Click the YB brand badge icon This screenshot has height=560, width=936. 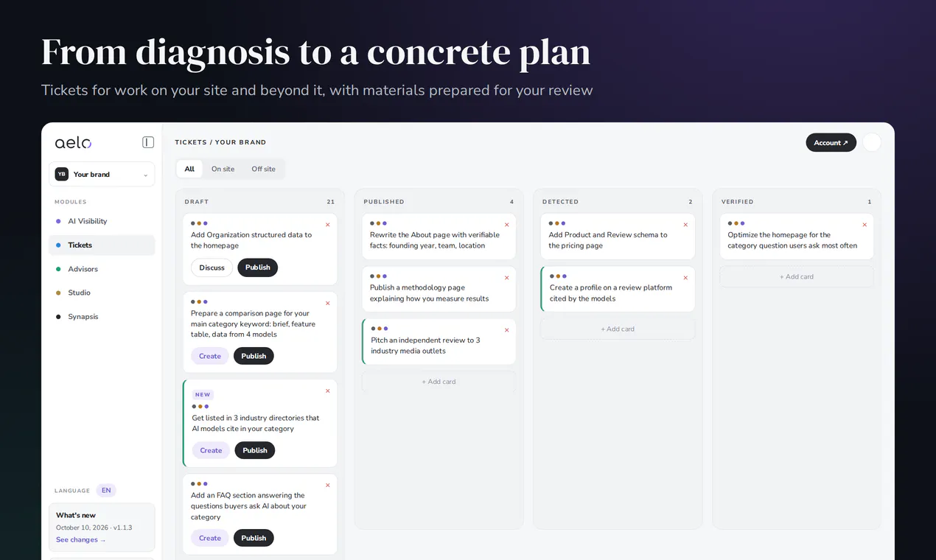(62, 174)
